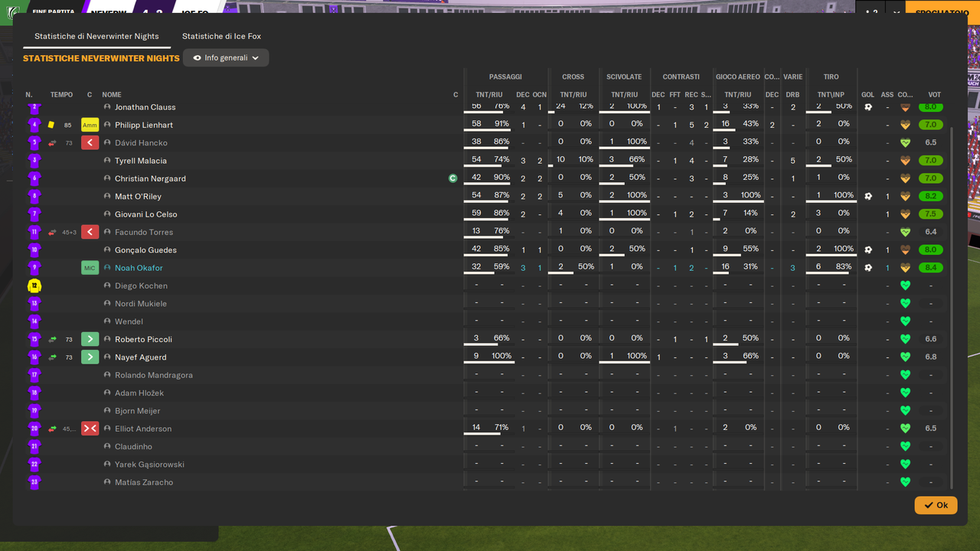Click the Spogliatoio button in top bar
The width and height of the screenshot is (980, 551).
pyautogui.click(x=942, y=12)
